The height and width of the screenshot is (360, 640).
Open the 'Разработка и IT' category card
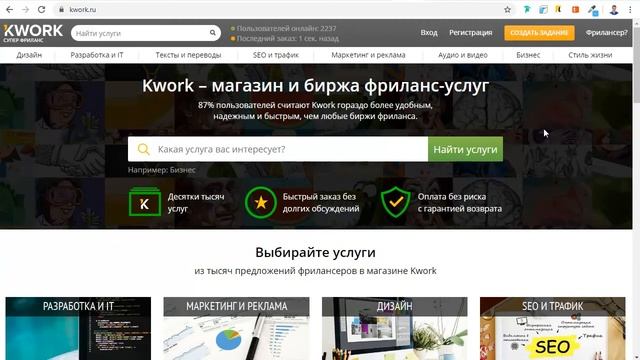[x=78, y=329]
